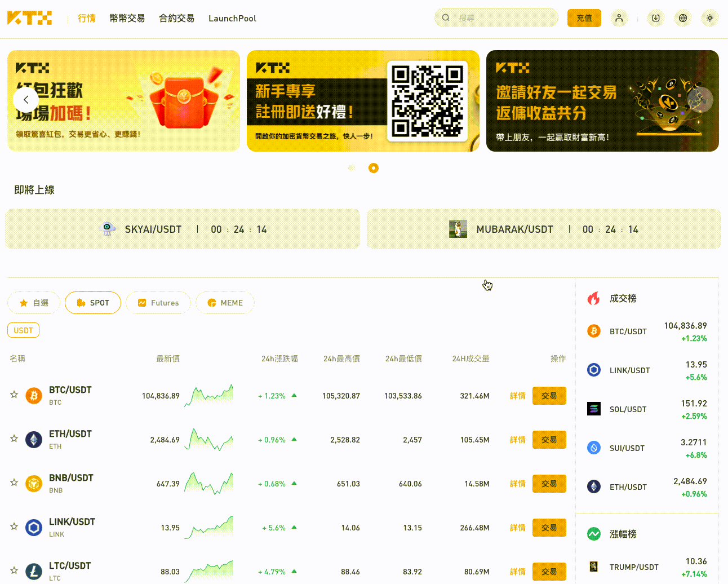Click the ETH icon in volume ranking
Image resolution: width=728 pixels, height=584 pixels.
tap(594, 486)
